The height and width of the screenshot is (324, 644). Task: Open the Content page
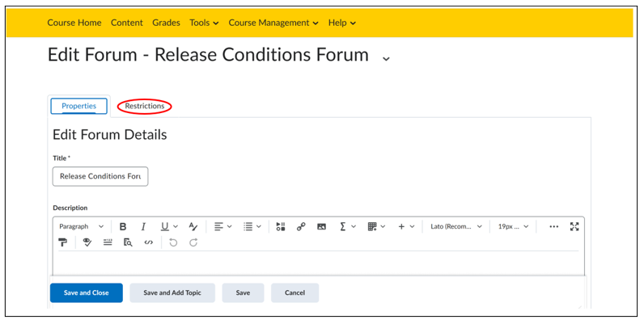point(127,23)
